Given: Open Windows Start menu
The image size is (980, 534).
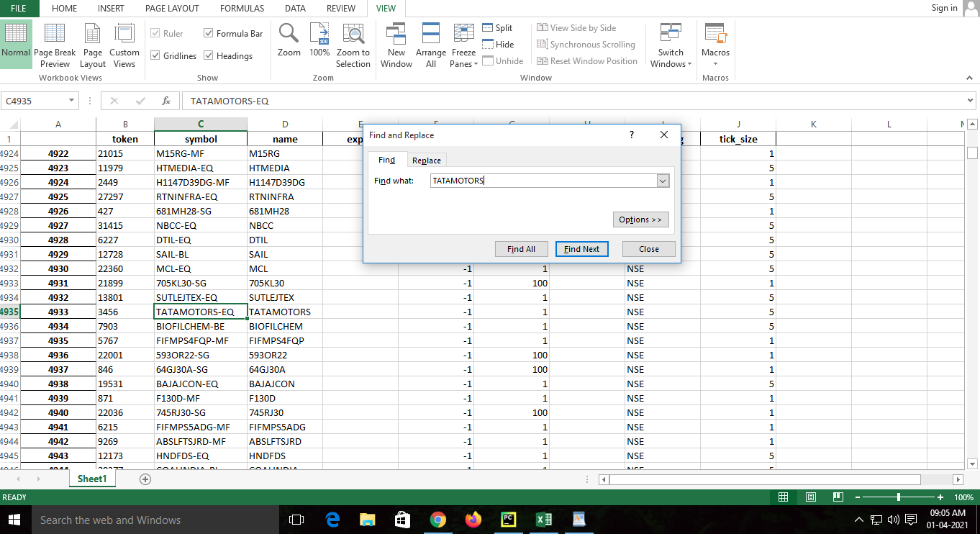Looking at the screenshot, I should 15,520.
